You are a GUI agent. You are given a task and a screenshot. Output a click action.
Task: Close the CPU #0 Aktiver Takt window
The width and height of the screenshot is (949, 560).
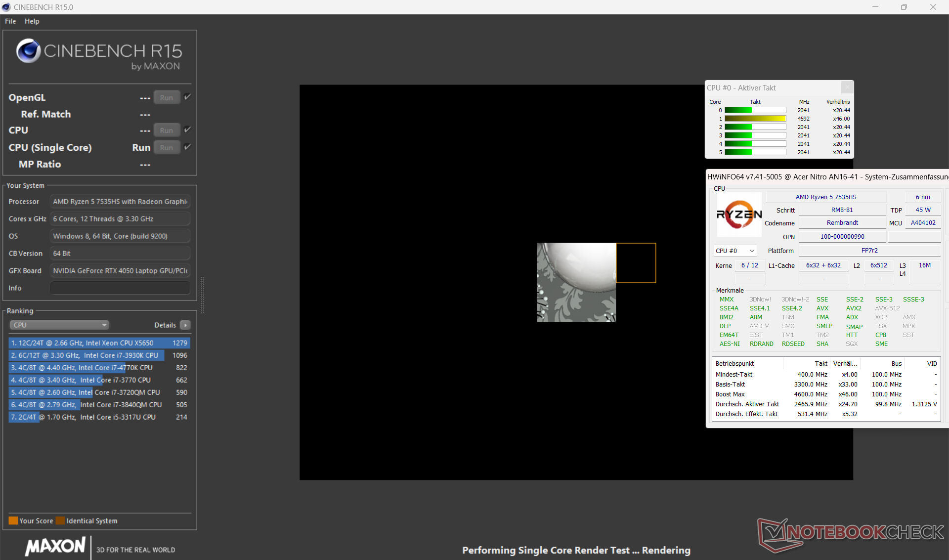pos(847,87)
